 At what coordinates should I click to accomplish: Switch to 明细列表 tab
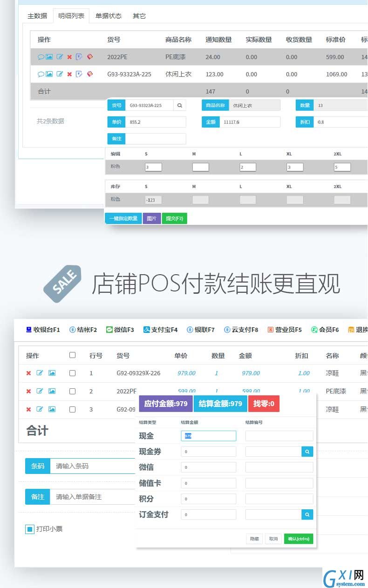[71, 16]
